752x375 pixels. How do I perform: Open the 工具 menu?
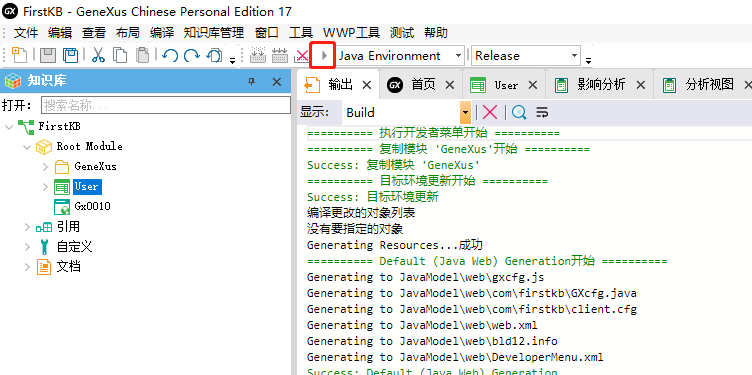[301, 33]
